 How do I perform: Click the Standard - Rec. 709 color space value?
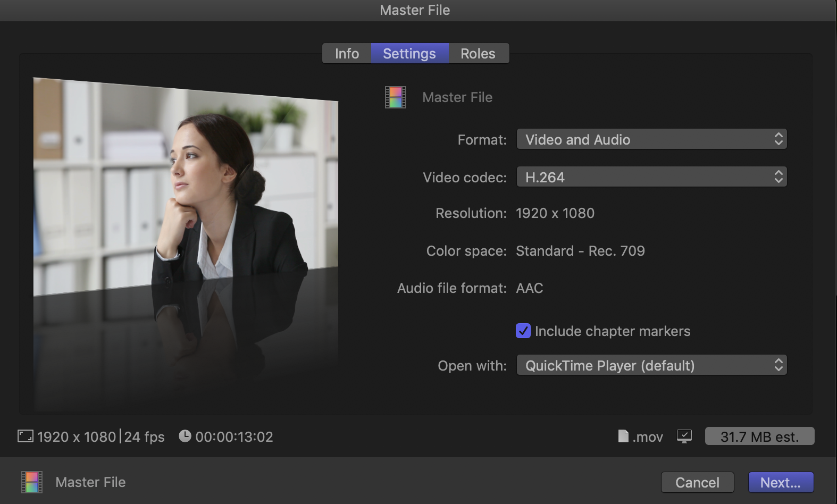(580, 251)
